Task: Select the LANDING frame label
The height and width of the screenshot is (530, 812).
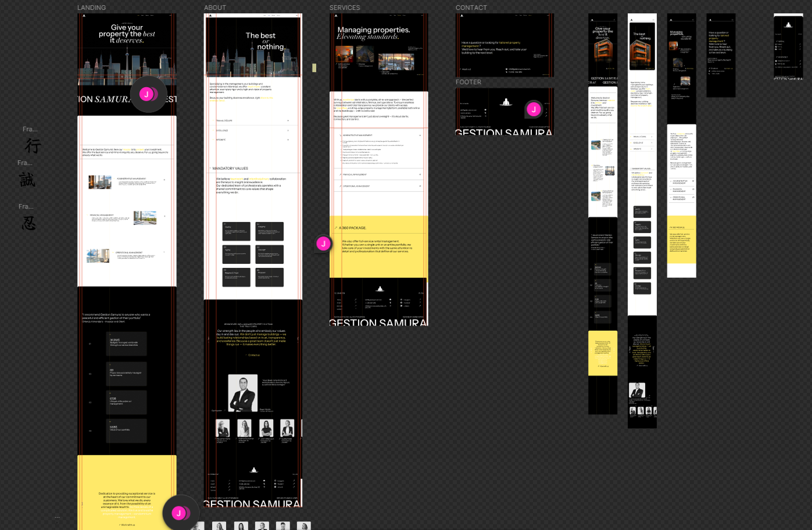Action: pos(92,8)
